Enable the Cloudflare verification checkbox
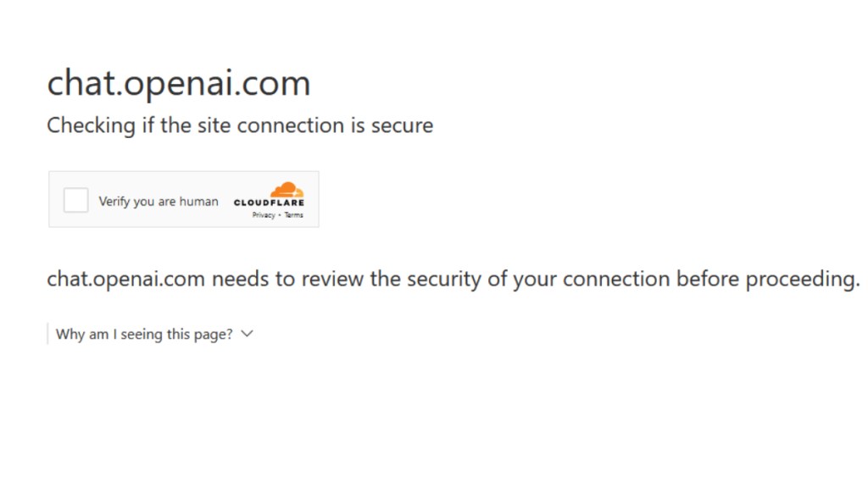Viewport: 868px width, 488px height. [75, 199]
